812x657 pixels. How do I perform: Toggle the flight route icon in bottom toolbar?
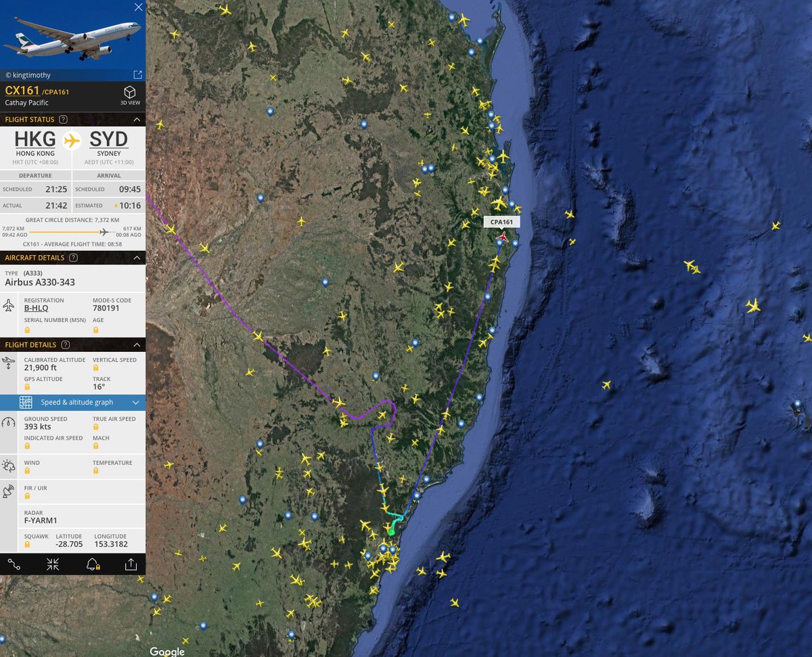click(14, 564)
